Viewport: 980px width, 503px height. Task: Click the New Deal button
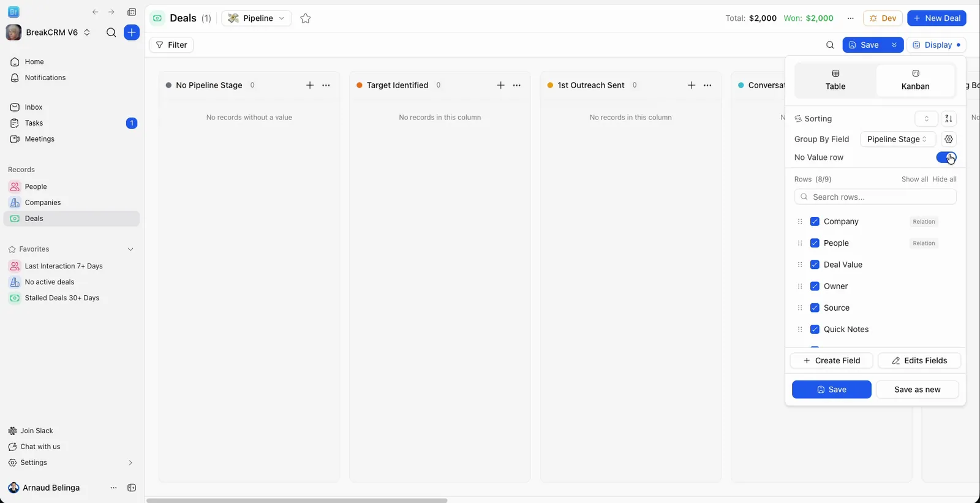pos(937,18)
